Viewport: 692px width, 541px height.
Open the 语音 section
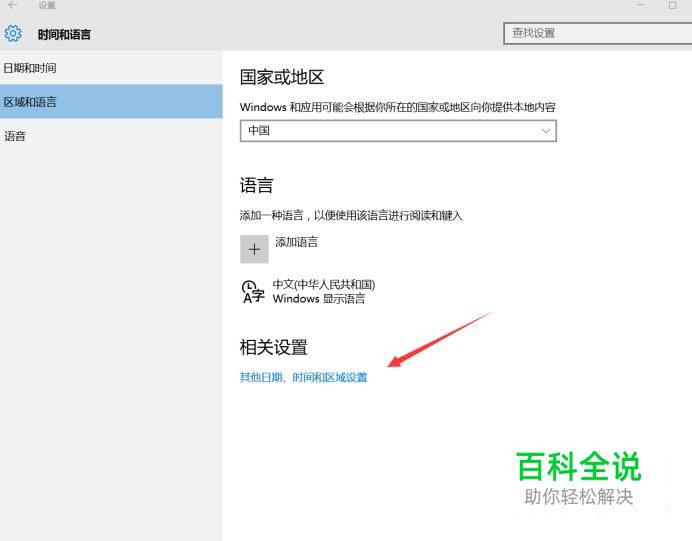(111, 136)
